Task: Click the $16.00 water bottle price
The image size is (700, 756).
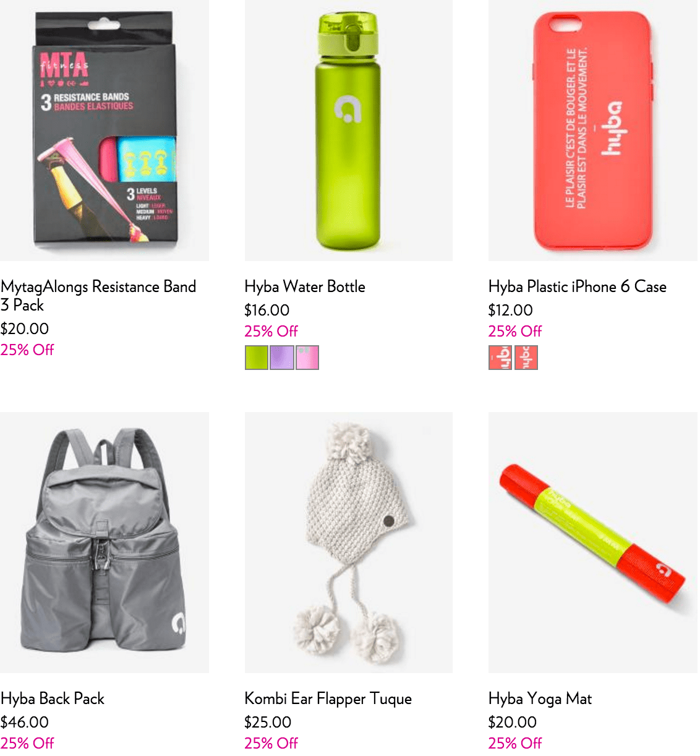Action: (x=267, y=310)
